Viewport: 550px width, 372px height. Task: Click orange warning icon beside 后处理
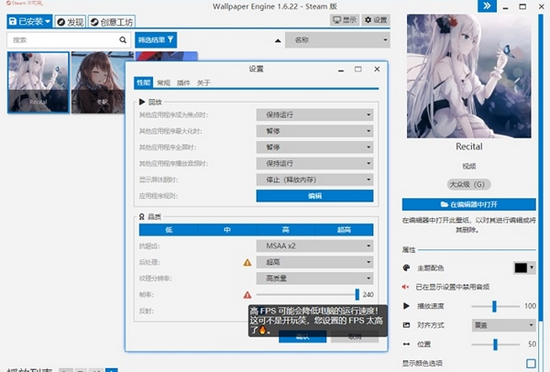(247, 262)
